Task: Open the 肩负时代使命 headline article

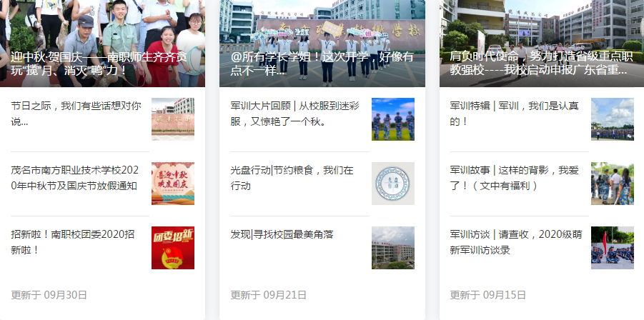Action: click(541, 63)
